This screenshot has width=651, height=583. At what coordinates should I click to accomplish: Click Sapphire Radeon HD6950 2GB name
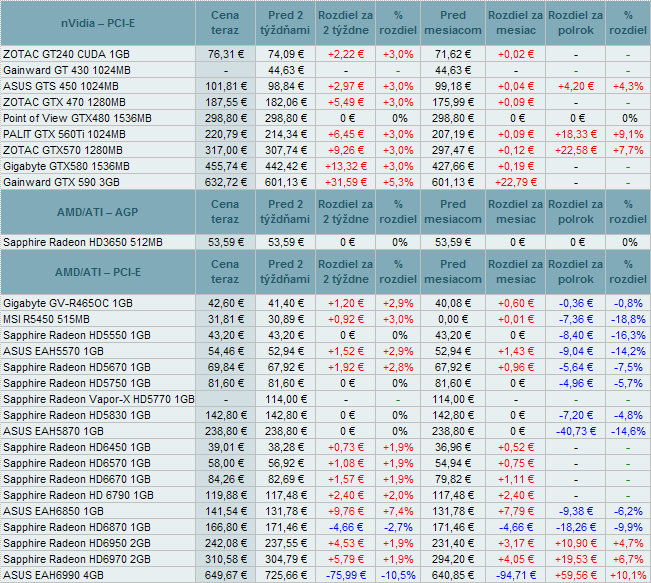77,543
